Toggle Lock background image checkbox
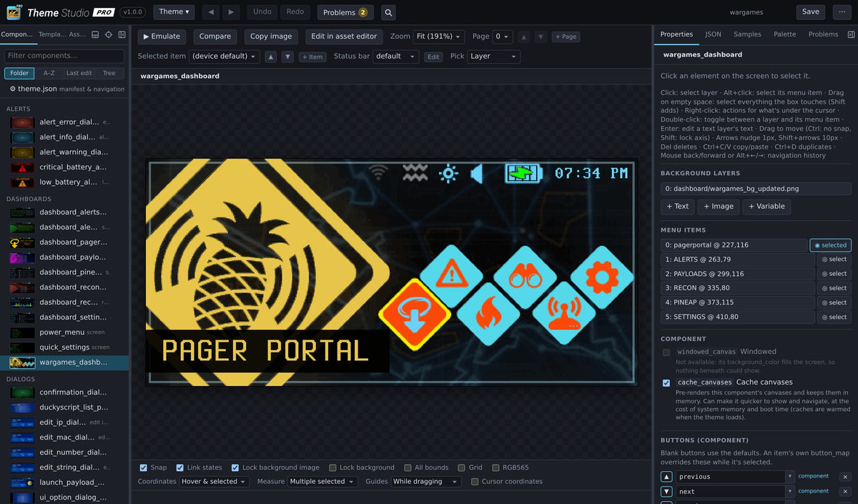The width and height of the screenshot is (858, 504). point(235,468)
